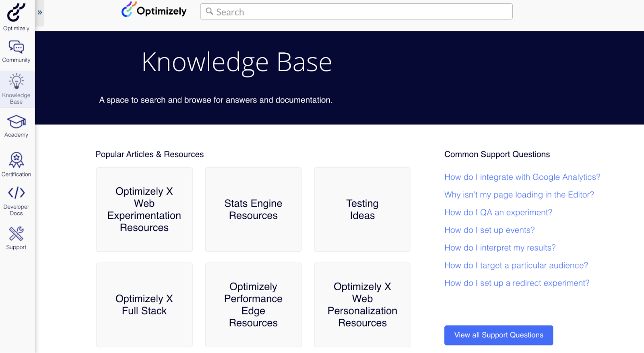Image resolution: width=644 pixels, height=353 pixels.
Task: Click the magnifying glass search icon
Action: [209, 11]
